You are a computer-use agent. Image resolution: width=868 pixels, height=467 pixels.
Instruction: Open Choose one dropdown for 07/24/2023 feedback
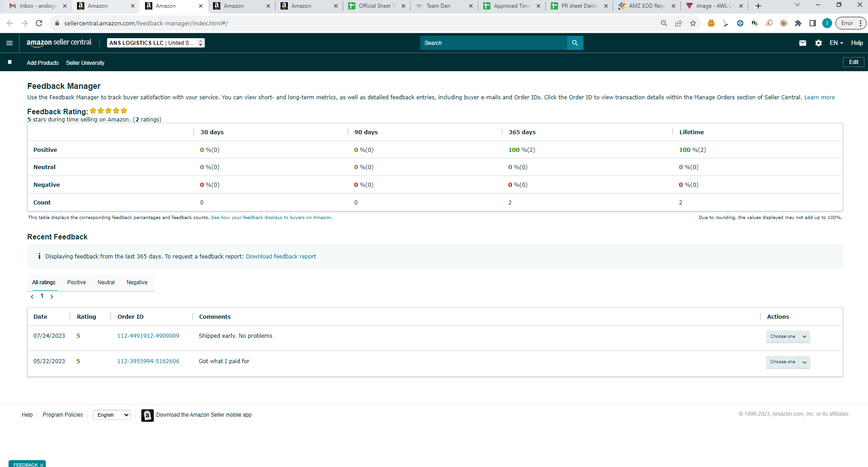click(788, 336)
